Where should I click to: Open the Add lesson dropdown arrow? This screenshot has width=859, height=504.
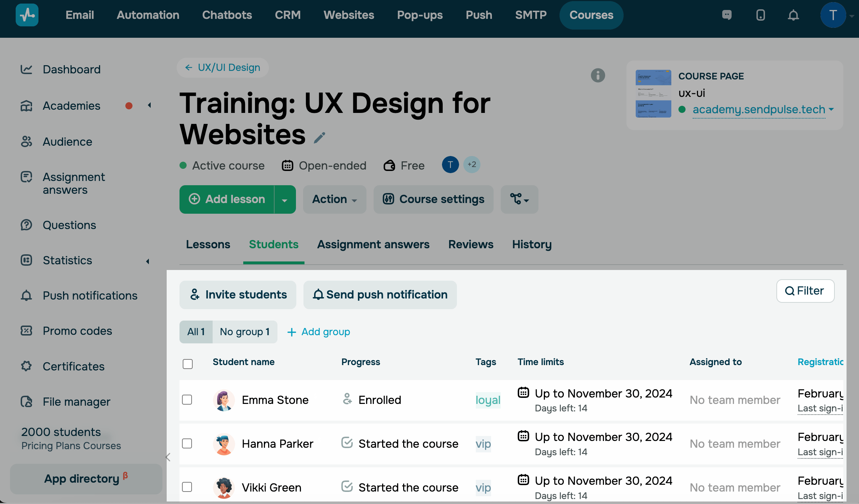coord(285,200)
